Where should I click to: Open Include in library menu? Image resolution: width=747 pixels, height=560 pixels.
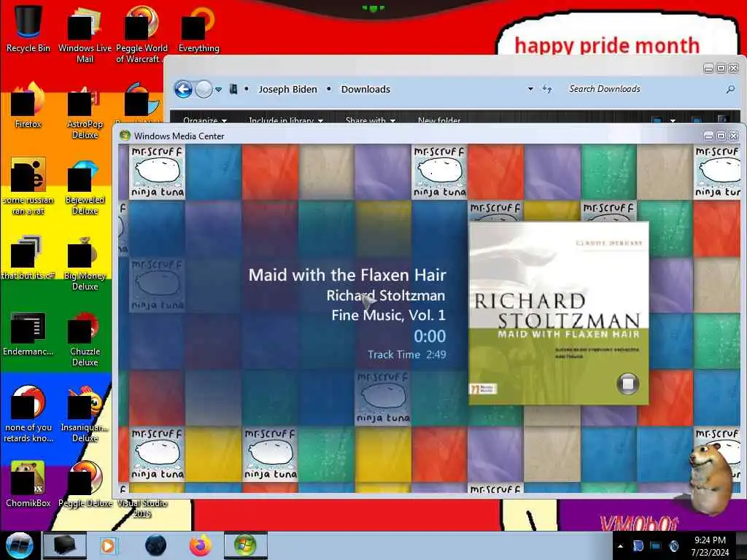pos(286,120)
